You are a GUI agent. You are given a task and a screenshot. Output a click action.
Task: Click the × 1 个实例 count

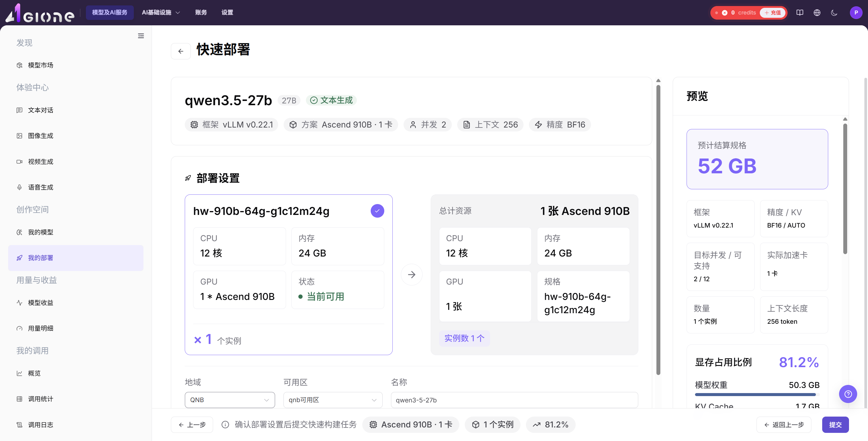point(217,340)
